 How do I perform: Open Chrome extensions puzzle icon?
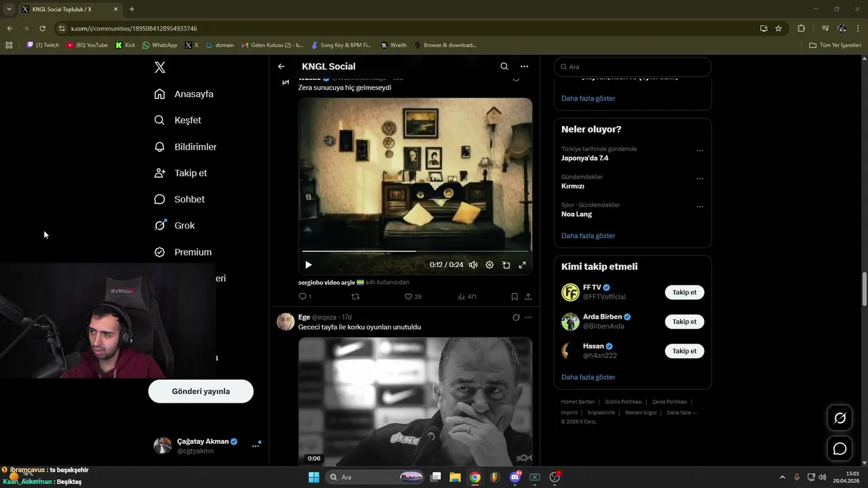(x=801, y=28)
